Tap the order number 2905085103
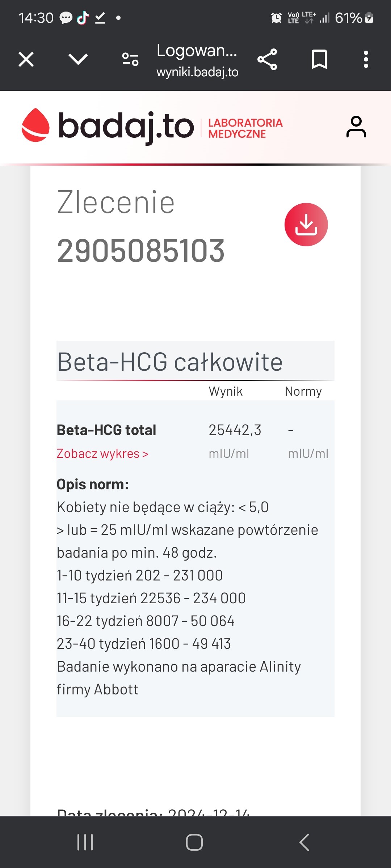This screenshot has height=868, width=391. tap(141, 251)
